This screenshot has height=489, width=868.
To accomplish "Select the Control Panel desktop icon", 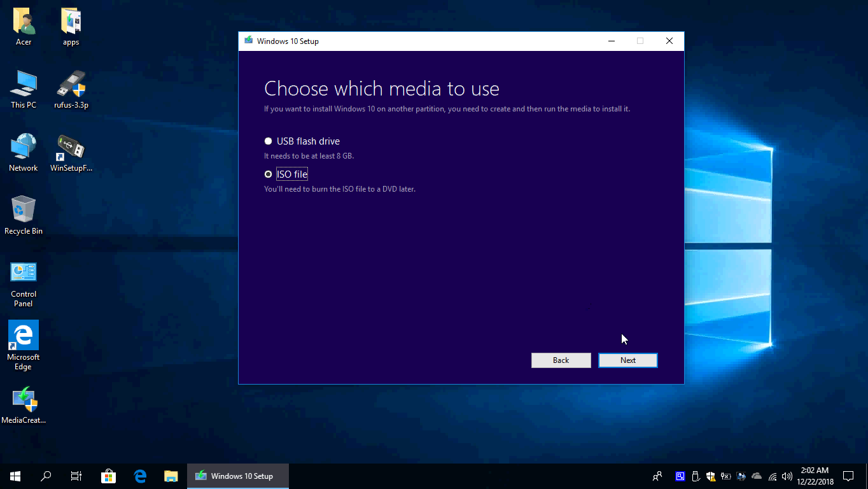I will [24, 284].
